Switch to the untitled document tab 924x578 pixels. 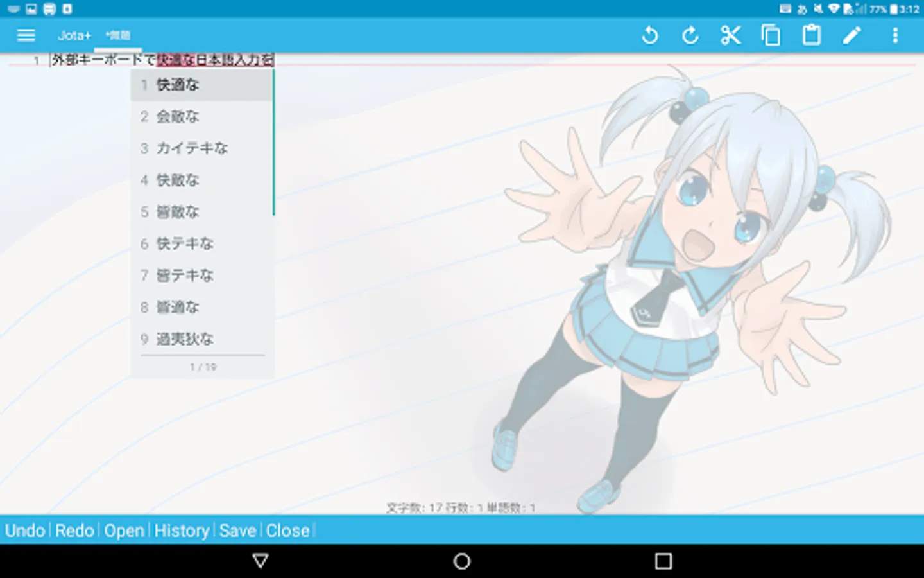click(118, 35)
